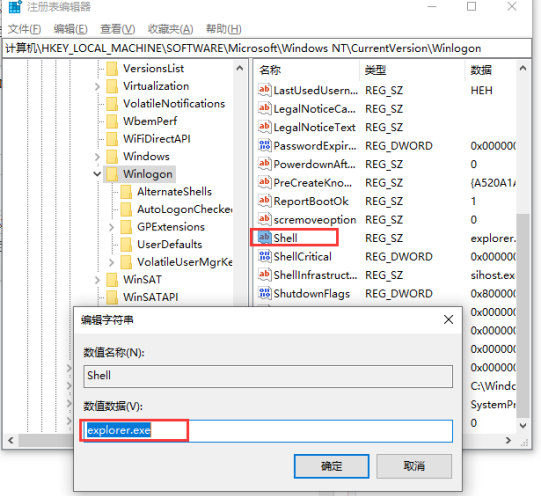Collapse the Winlogon tree node
This screenshot has width=541, height=496.
coord(97,174)
